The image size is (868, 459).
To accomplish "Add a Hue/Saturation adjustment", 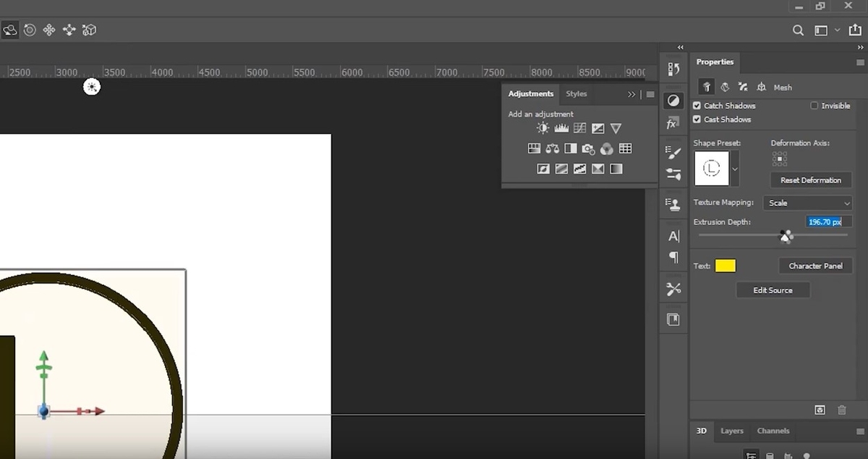I will click(534, 148).
